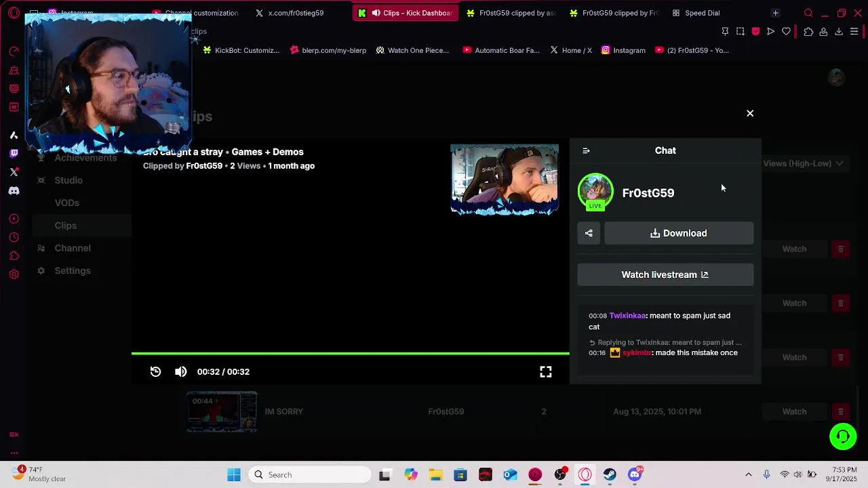Open Twitch icon in Opera sidebar
Screen dimensions: 868x488
click(x=14, y=154)
